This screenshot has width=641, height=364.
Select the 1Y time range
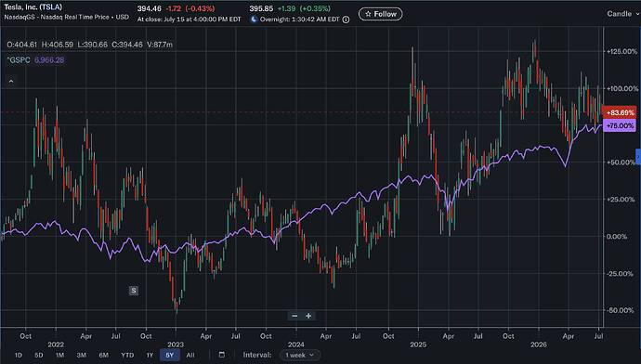coord(150,355)
